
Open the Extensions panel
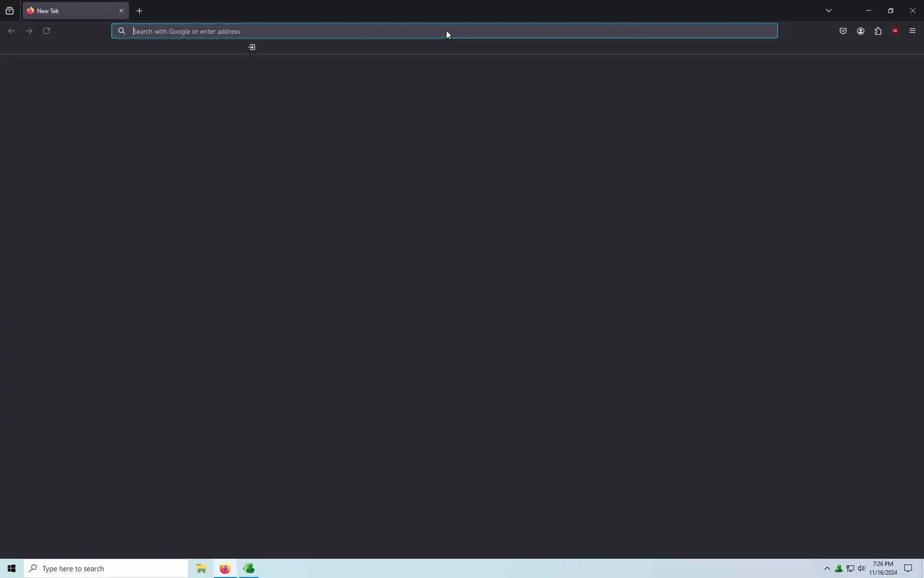pos(878,31)
